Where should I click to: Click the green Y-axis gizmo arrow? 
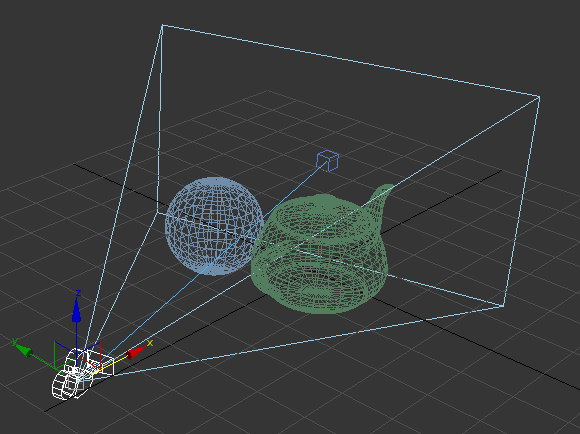24,350
